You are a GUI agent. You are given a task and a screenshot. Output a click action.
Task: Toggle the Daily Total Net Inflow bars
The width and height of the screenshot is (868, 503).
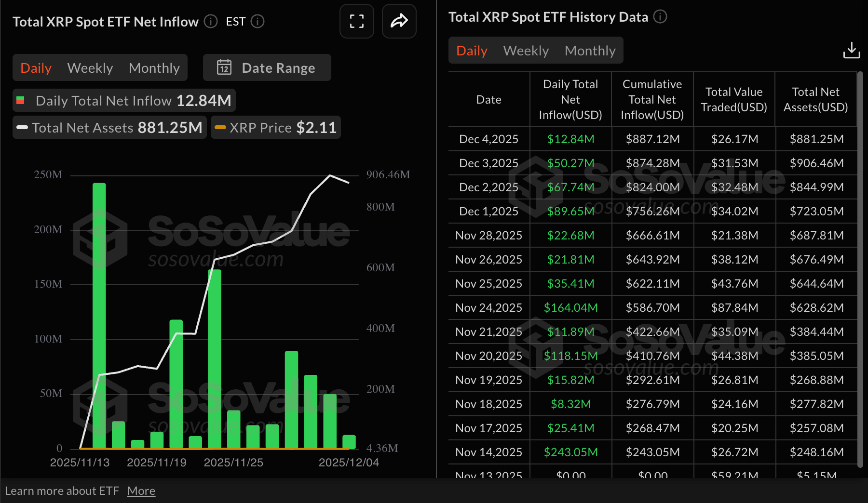pos(123,100)
